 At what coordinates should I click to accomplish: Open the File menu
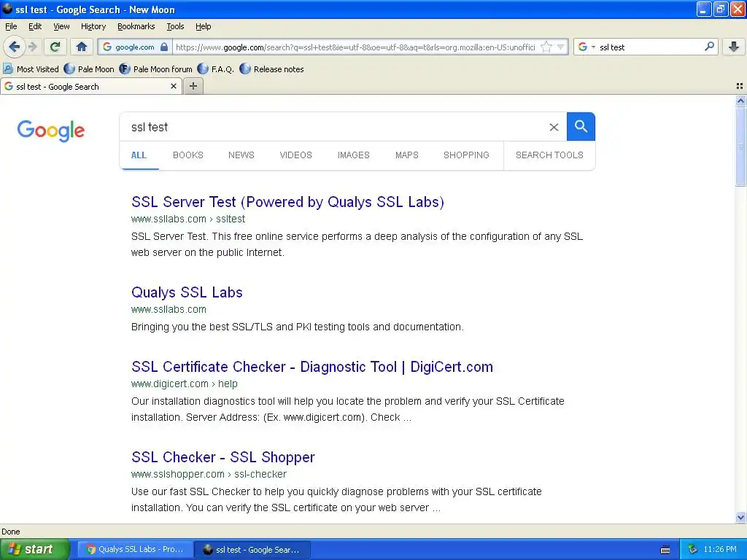point(11,26)
